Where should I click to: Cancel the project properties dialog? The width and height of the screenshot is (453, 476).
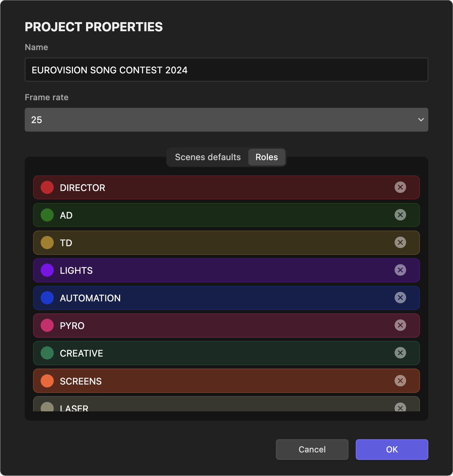pyautogui.click(x=312, y=449)
